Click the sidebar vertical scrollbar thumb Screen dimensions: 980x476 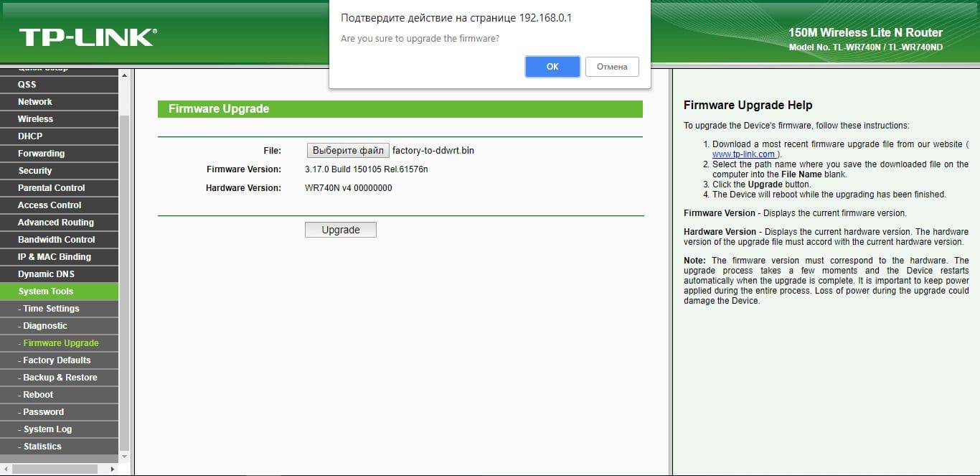tap(124, 282)
